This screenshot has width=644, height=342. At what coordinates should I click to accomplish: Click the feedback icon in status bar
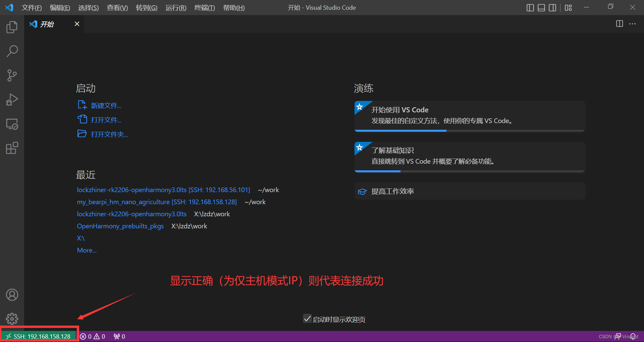pyautogui.click(x=618, y=336)
